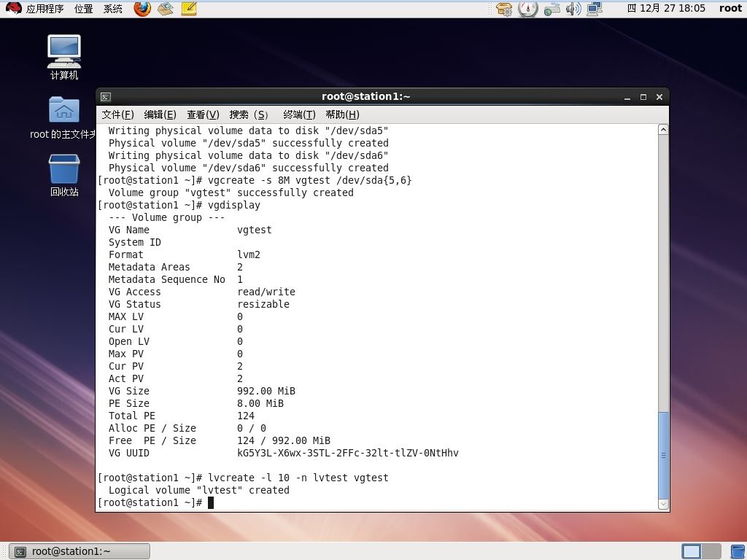The image size is (747, 560).
Task: Open the terminal 终端(T) menu
Action: tap(299, 114)
